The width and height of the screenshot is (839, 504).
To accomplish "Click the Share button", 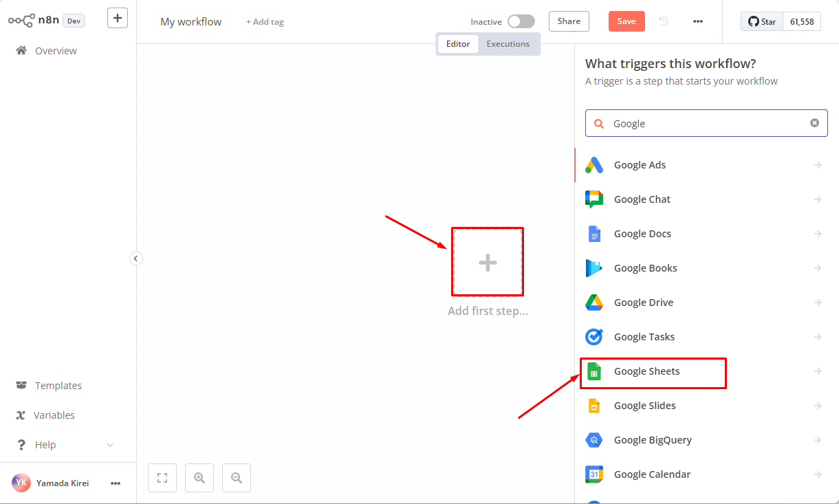I will point(569,21).
